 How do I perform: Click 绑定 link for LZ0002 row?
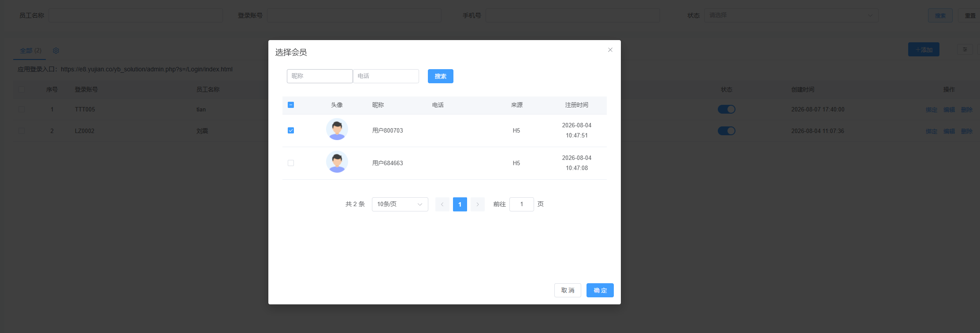coord(932,131)
